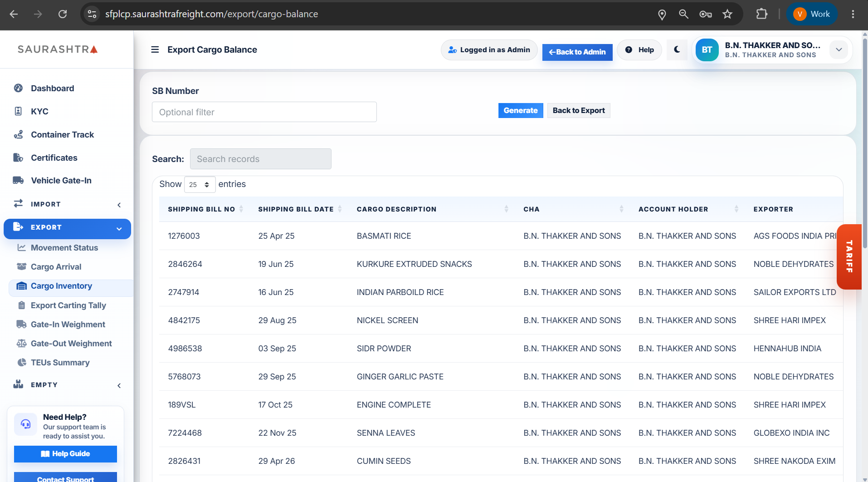Image resolution: width=868 pixels, height=482 pixels.
Task: Click the Logged in as Admin badge
Action: [489, 49]
